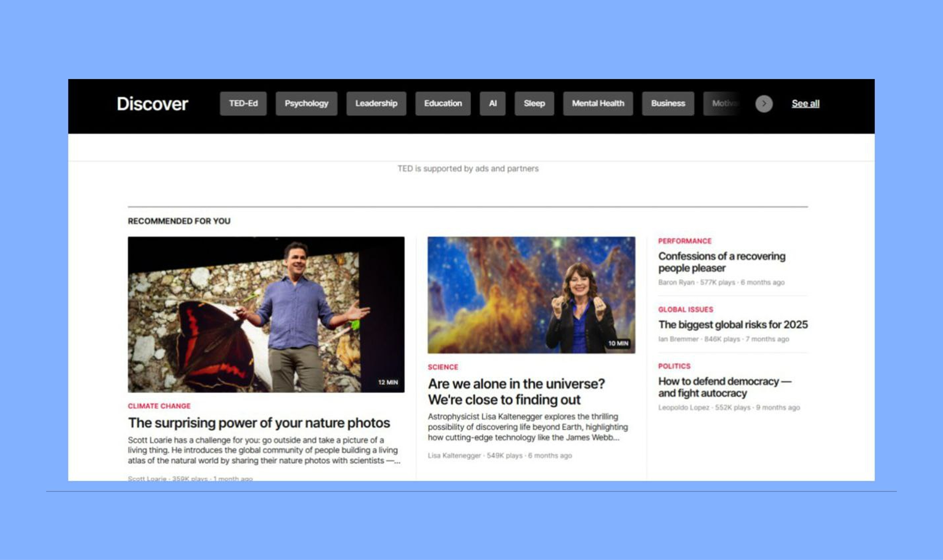Click the Climate Change category label
This screenshot has height=560, width=943.
(159, 406)
